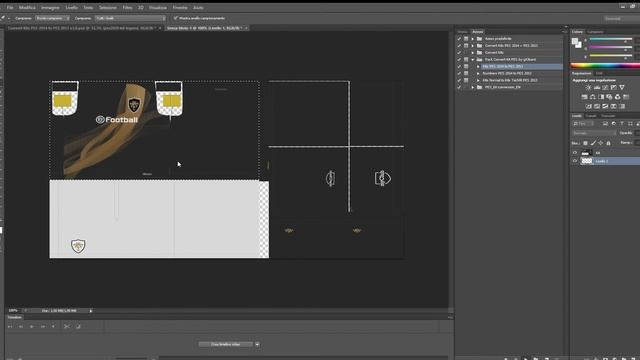Toggle dialog for 'Numbers PES 2014 to PES 2013'
640x360 pixels.
(x=466, y=73)
